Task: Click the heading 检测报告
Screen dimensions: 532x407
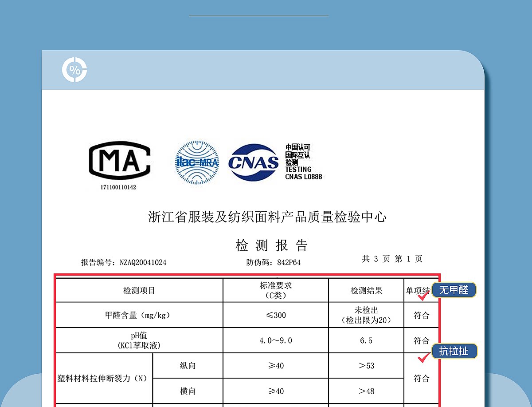Action: pyautogui.click(x=271, y=245)
